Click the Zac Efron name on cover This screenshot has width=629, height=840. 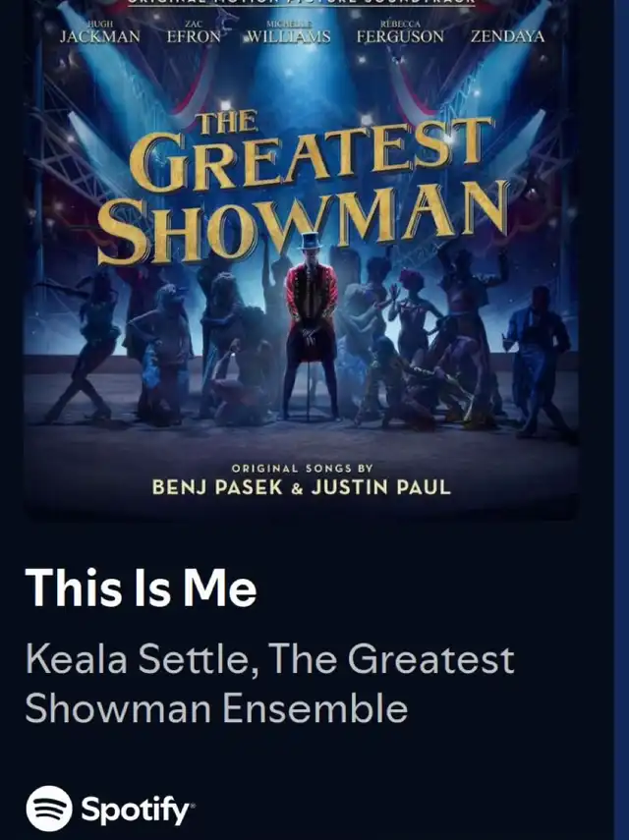click(x=194, y=32)
